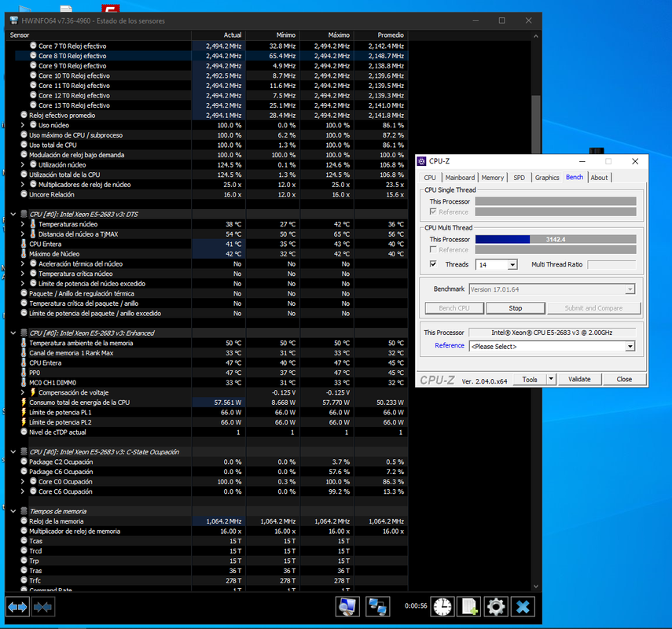Click the scrollbar down arrow in HWiNFO
Viewport: 672px width, 629px height.
click(536, 586)
